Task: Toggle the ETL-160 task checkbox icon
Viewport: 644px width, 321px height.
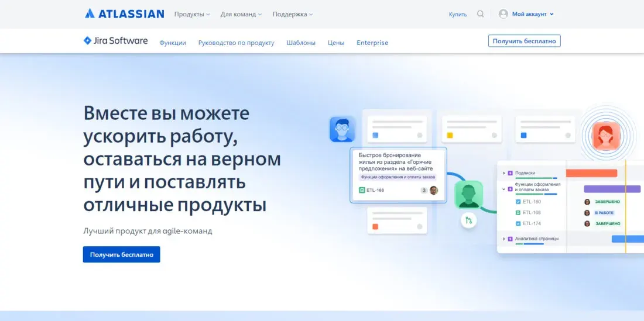Action: [x=518, y=202]
